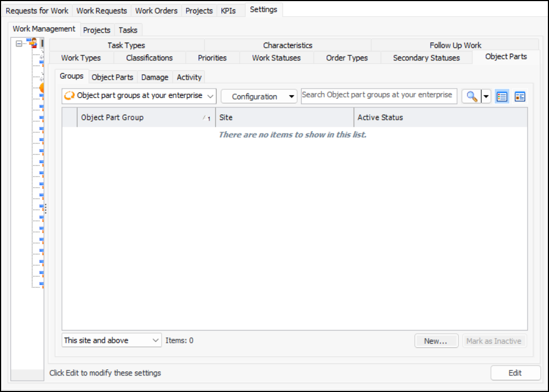Open the Tasks settings tab
The height and width of the screenshot is (392, 549).
point(128,30)
